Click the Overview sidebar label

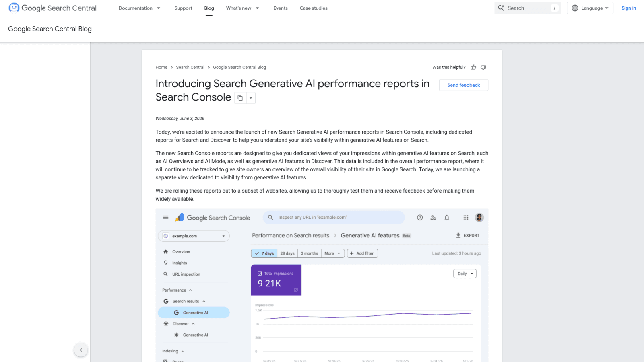click(x=181, y=252)
